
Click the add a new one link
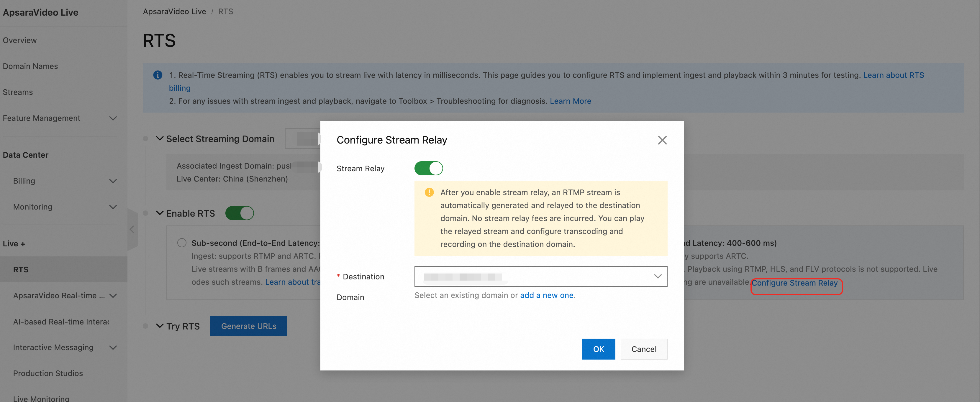point(546,295)
